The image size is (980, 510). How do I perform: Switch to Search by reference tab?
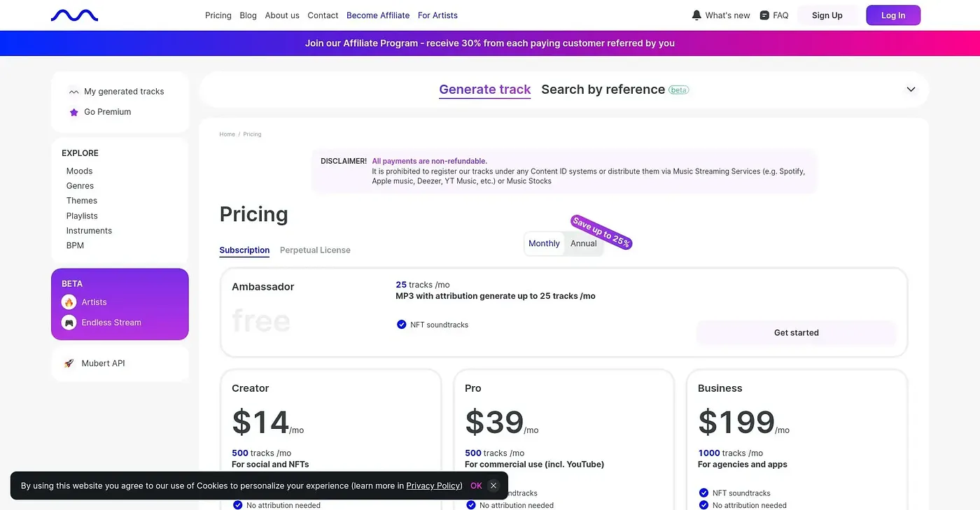tap(603, 90)
